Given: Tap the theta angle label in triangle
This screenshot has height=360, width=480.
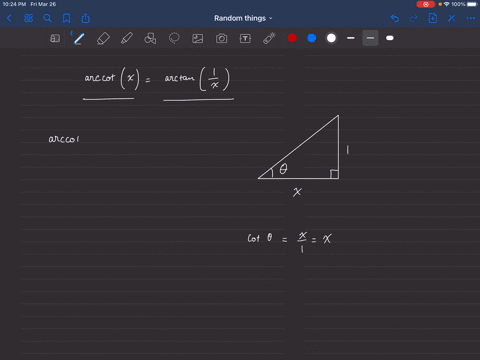Looking at the screenshot, I should 283,169.
